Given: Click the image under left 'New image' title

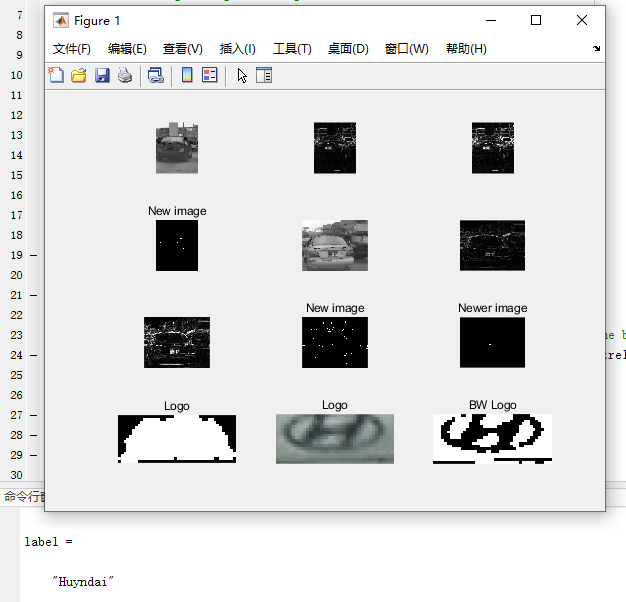Looking at the screenshot, I should (177, 245).
